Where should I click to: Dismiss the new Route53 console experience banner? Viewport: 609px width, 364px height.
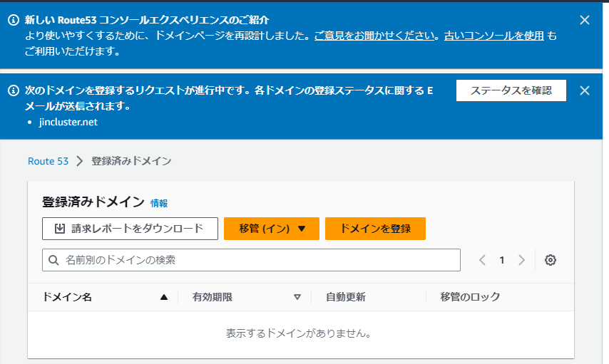(585, 20)
